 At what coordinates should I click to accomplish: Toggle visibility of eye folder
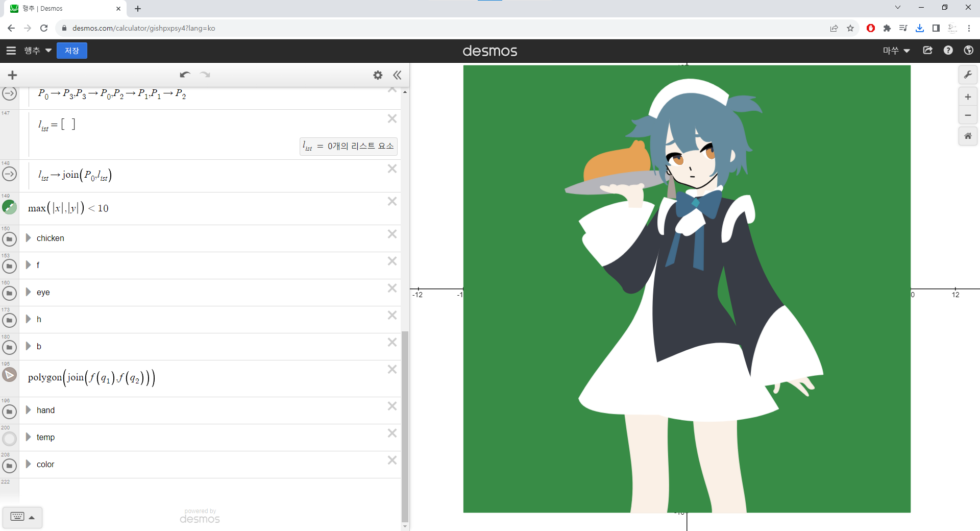pos(10,293)
